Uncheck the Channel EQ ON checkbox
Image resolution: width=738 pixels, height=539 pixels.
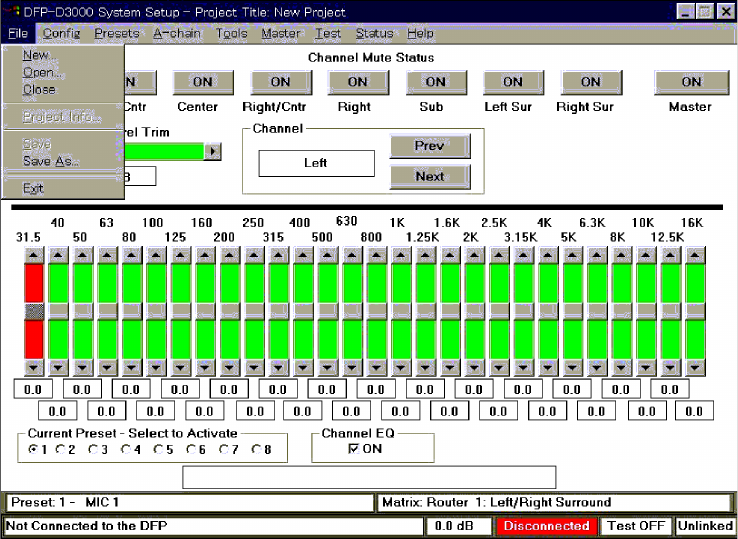353,450
